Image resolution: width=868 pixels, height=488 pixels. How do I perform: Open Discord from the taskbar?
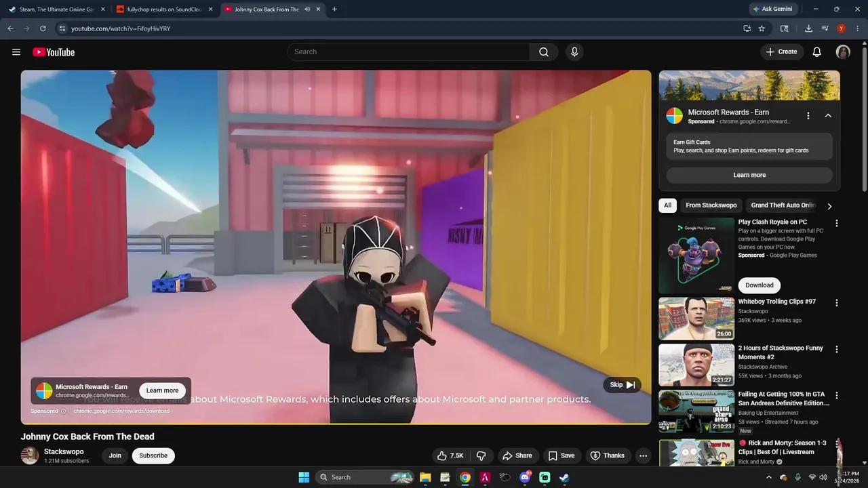525,477
